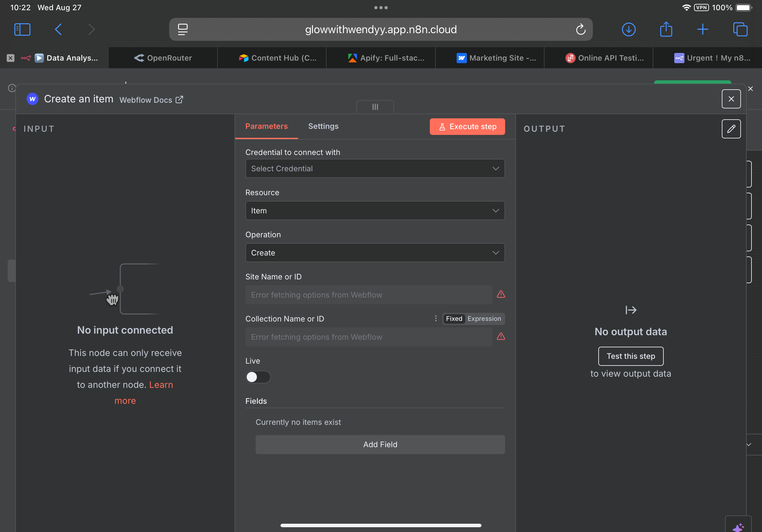Click the pencil edit icon in Output panel
Viewport: 762px width, 532px height.
tap(731, 129)
